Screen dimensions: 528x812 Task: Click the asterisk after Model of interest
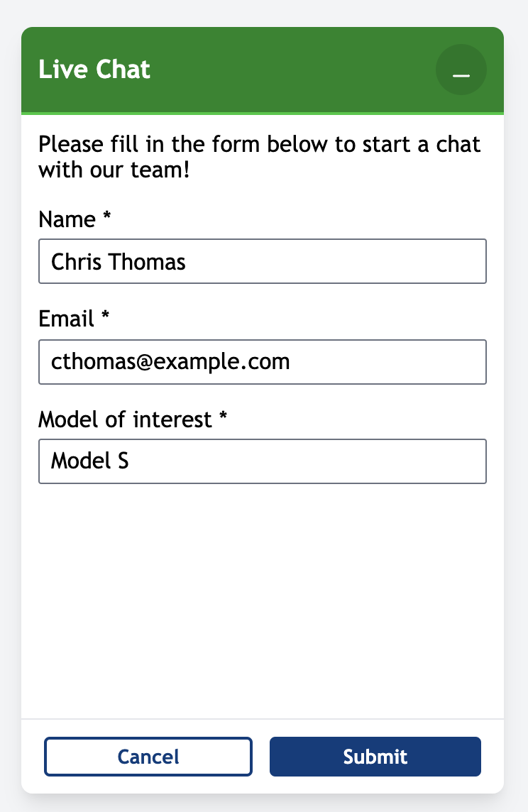tap(223, 417)
